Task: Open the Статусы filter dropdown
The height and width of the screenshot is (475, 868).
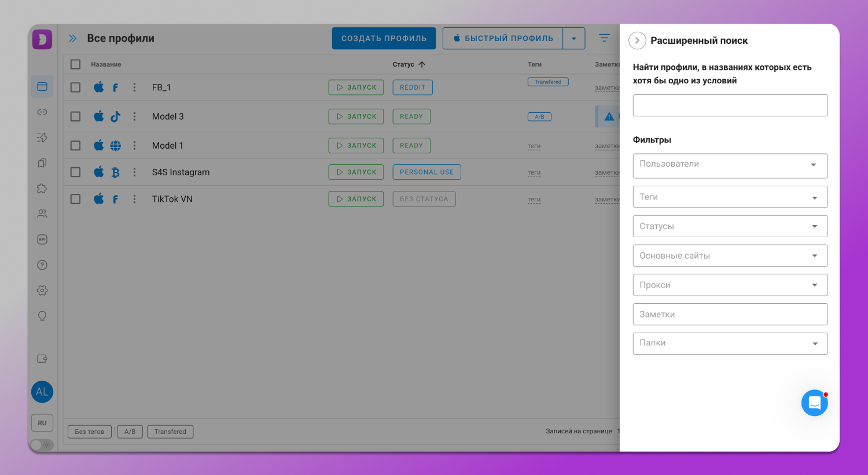Action: click(x=730, y=226)
